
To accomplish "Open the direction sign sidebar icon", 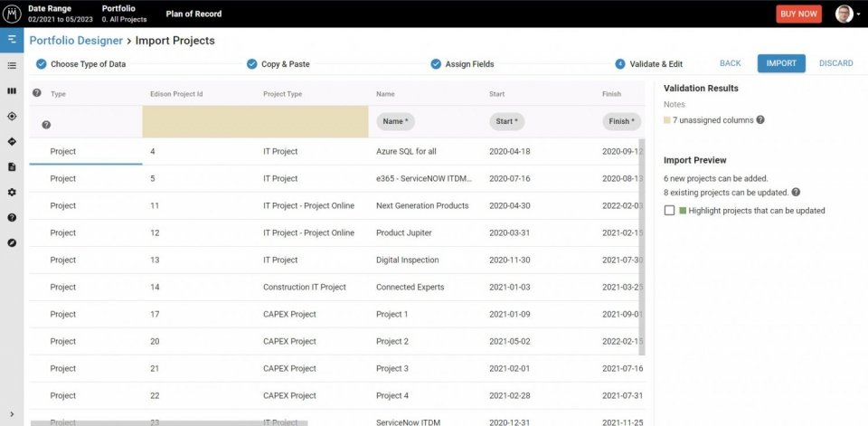I will point(12,142).
